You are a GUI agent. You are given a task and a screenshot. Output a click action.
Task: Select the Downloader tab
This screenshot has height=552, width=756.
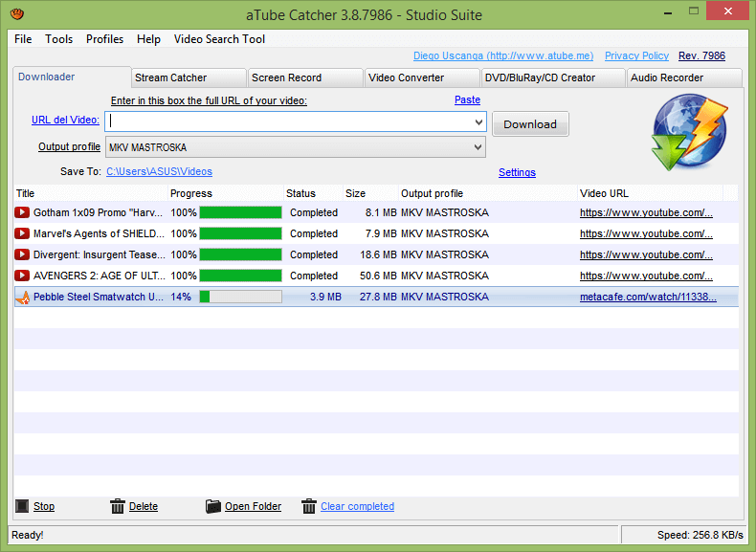[x=72, y=77]
